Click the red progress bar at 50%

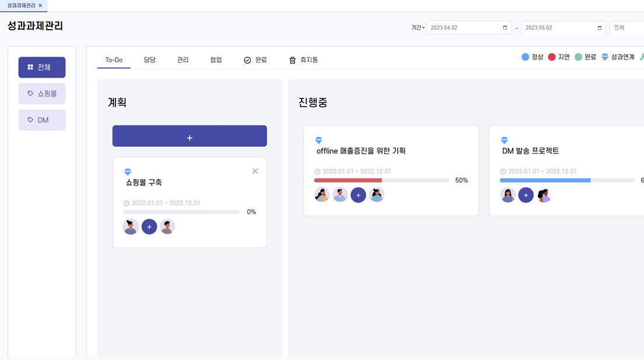click(x=348, y=180)
